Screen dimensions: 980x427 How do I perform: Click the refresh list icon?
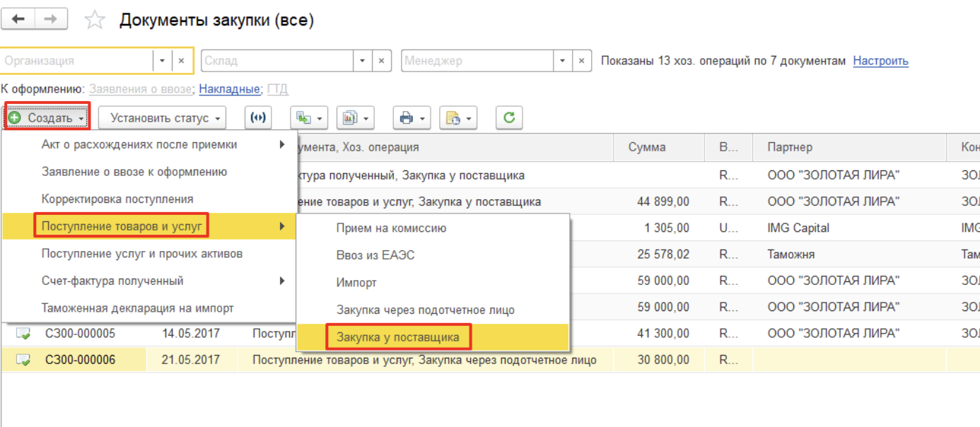coord(508,118)
